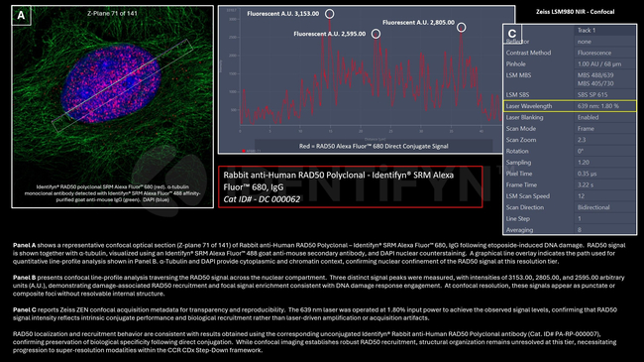Click the 'Scan Direction' row label
Viewport: 644px width, 362px height.
coord(525,207)
